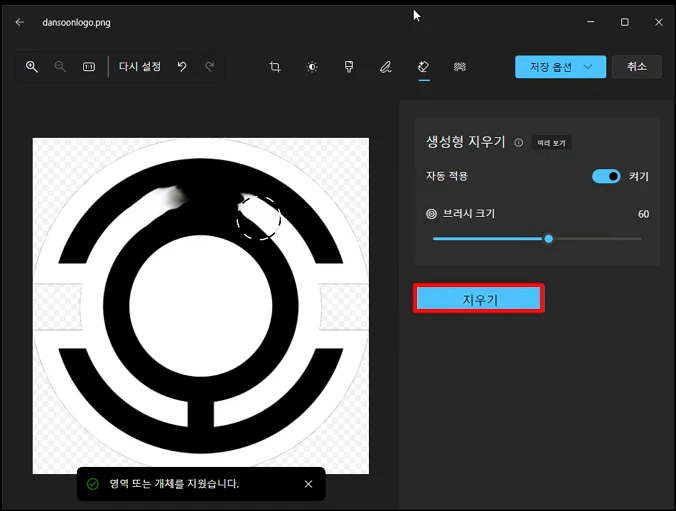This screenshot has width=676, height=511.
Task: Dismiss the 영역 또는 개체를 지웠습니다 notification
Action: (x=308, y=484)
